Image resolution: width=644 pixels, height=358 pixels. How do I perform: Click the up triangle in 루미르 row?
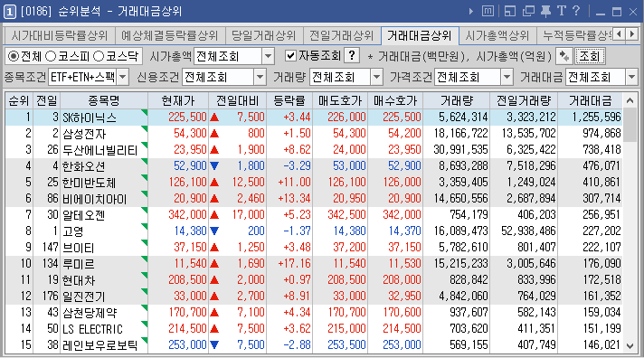pos(214,264)
